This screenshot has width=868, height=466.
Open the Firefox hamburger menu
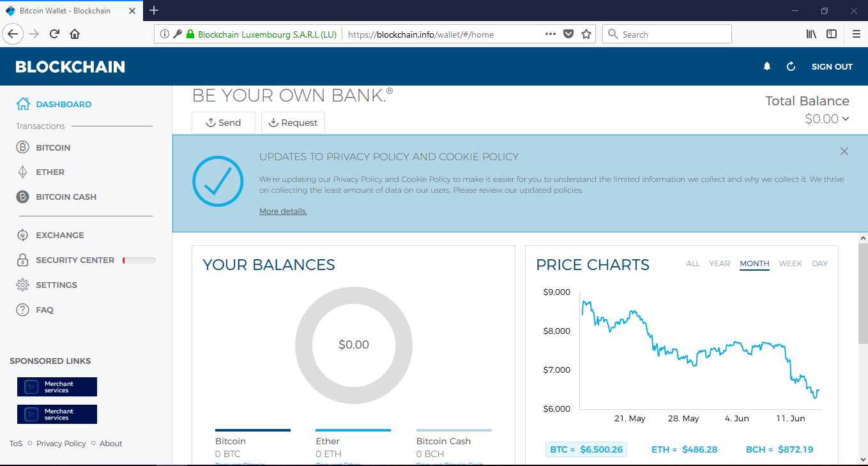857,34
